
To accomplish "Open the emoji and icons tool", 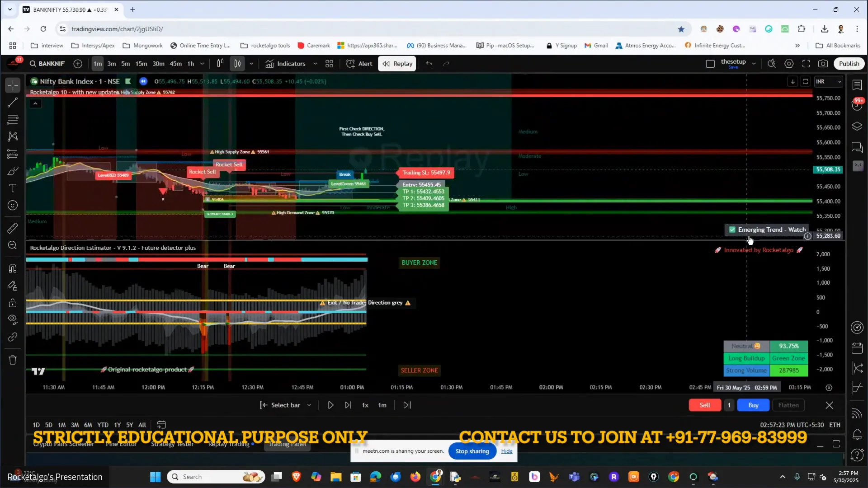I will coord(13,205).
